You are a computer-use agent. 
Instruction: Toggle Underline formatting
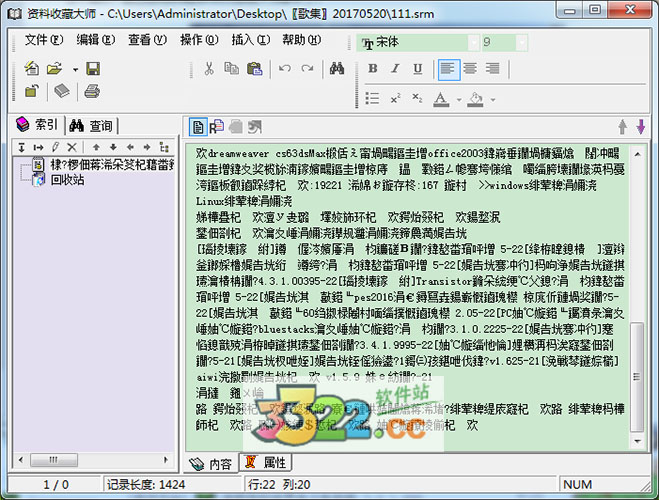(417, 69)
